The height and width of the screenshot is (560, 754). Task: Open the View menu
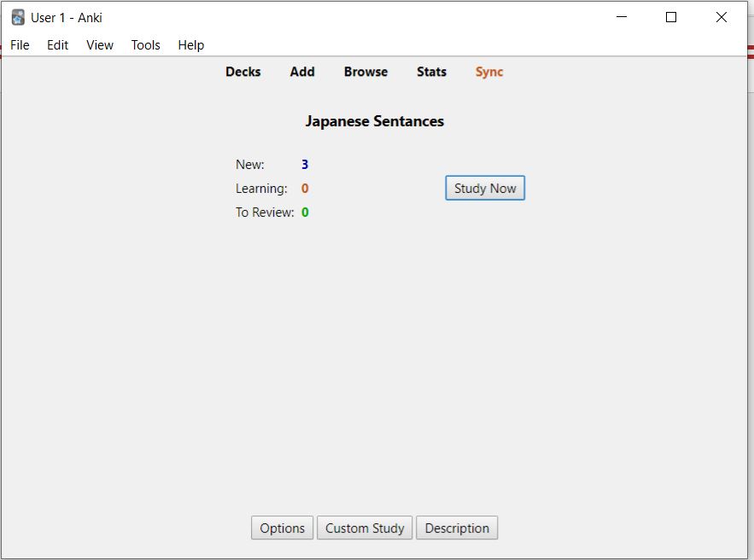coord(100,44)
